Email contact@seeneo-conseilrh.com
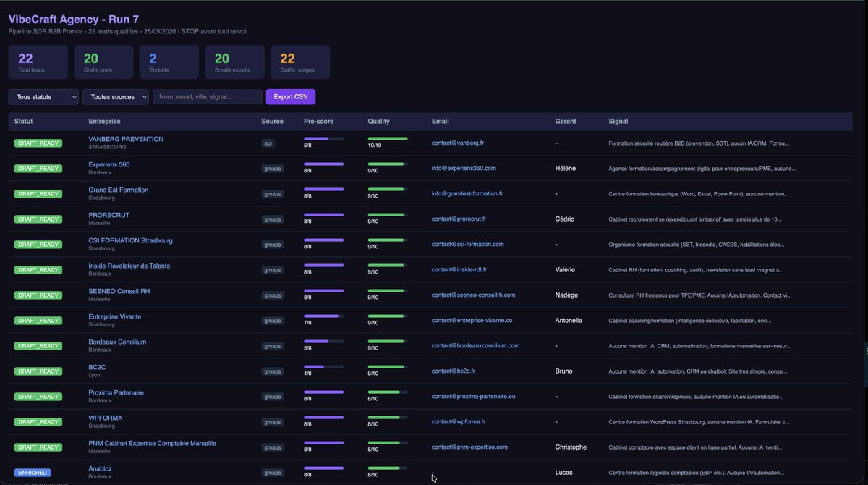Screen dimensions: 868x485 click(474, 295)
